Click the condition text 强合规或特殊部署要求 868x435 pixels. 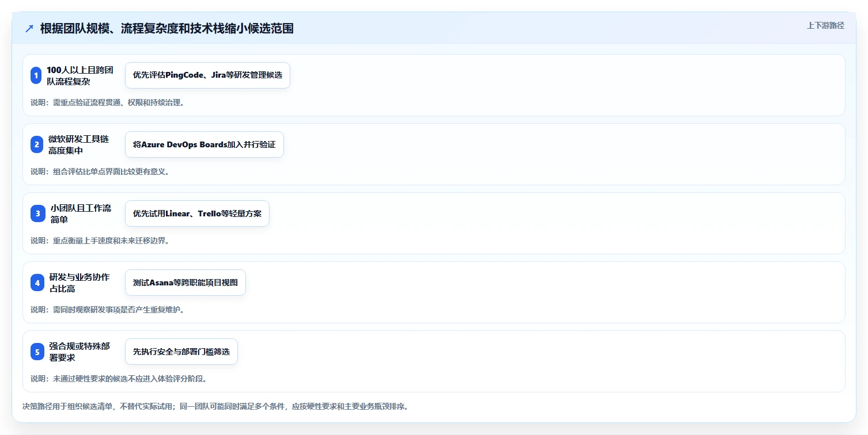pos(80,352)
